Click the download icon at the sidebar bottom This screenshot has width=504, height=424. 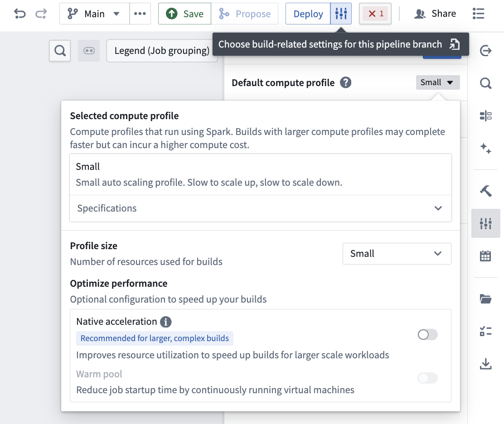pyautogui.click(x=485, y=363)
